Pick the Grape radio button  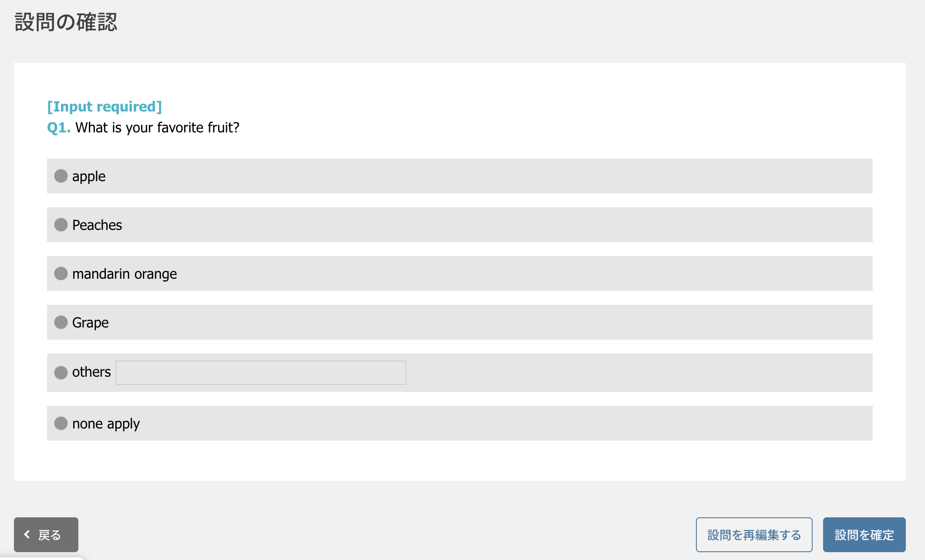tap(61, 322)
